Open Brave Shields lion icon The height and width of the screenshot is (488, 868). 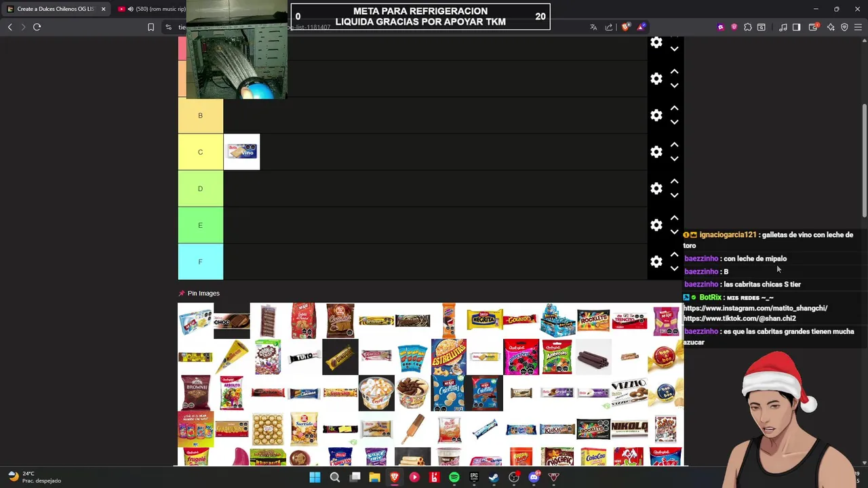click(625, 27)
